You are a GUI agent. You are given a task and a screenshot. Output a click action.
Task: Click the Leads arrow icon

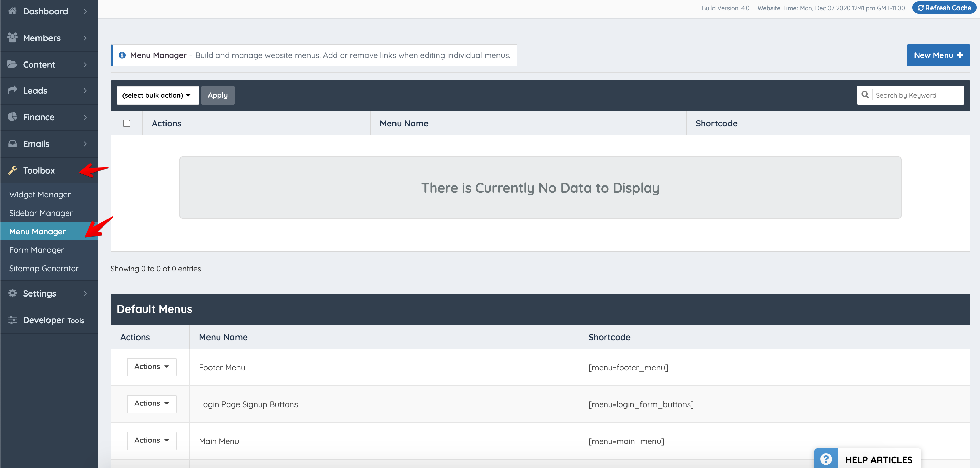click(x=12, y=90)
